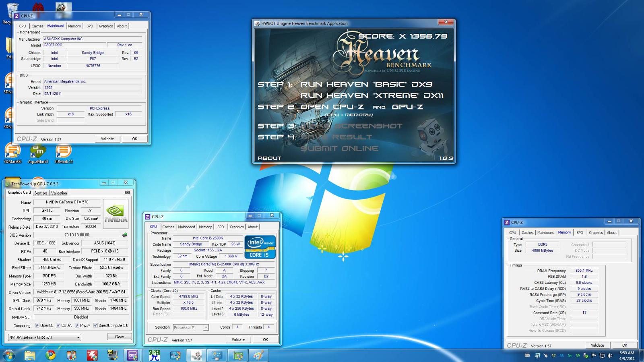Open SPD tab in Mainboard CPU-Z window

[x=90, y=26]
